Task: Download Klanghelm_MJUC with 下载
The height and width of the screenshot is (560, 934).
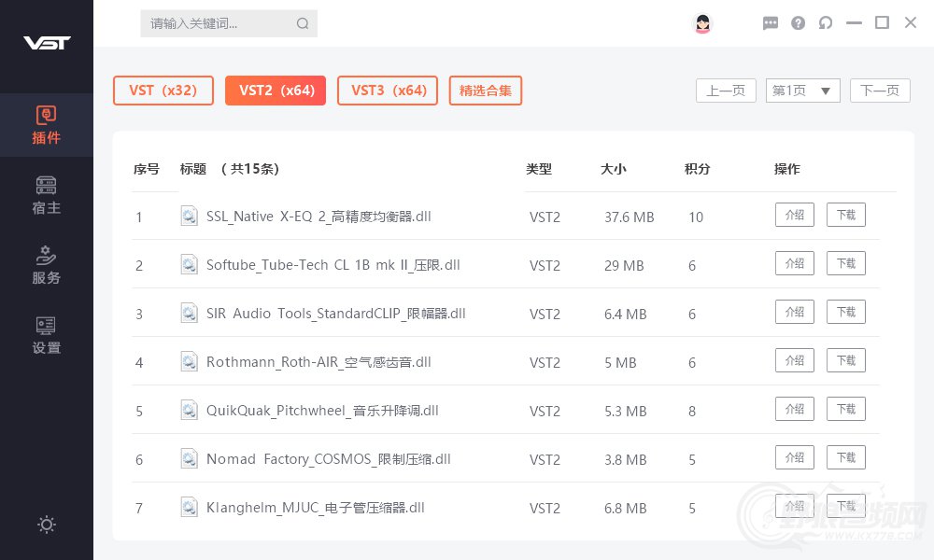Action: click(846, 506)
